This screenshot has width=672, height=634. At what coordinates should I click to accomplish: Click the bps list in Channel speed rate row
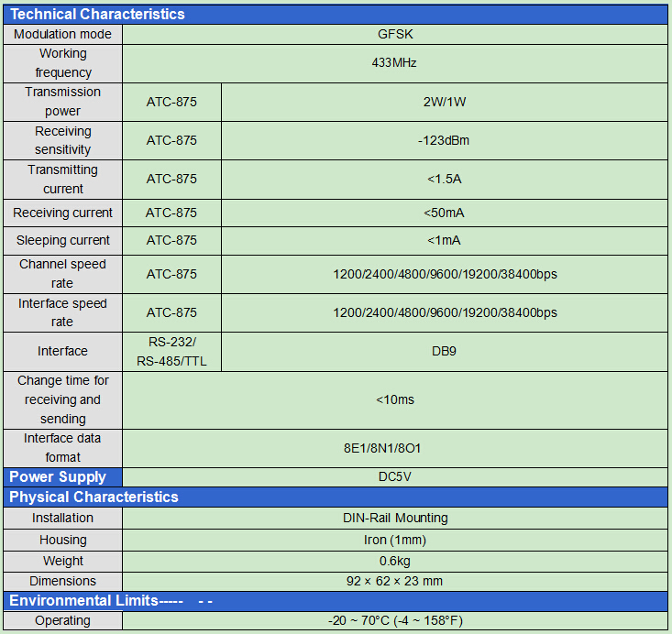(446, 274)
